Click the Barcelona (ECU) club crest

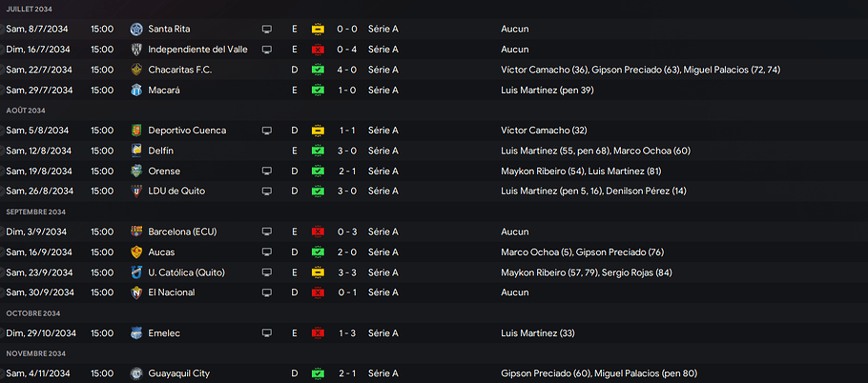click(136, 232)
